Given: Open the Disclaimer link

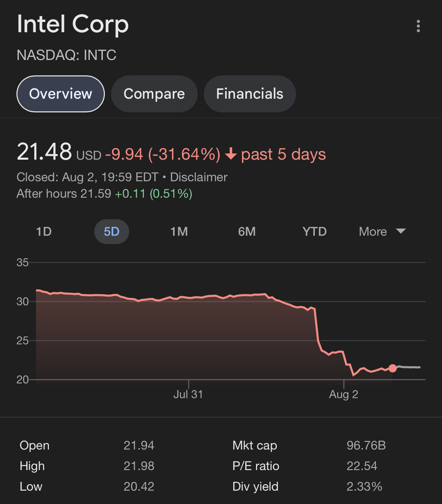Looking at the screenshot, I should (199, 177).
